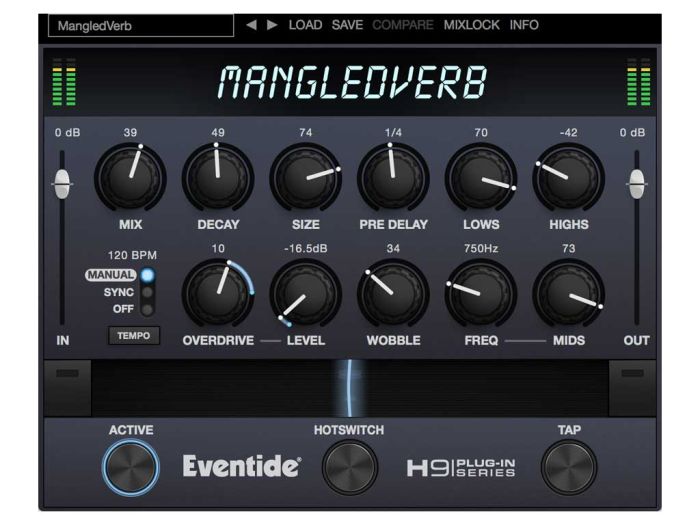Click the IN level fader handle
Image resolution: width=700 pixels, height=525 pixels.
pyautogui.click(x=62, y=184)
